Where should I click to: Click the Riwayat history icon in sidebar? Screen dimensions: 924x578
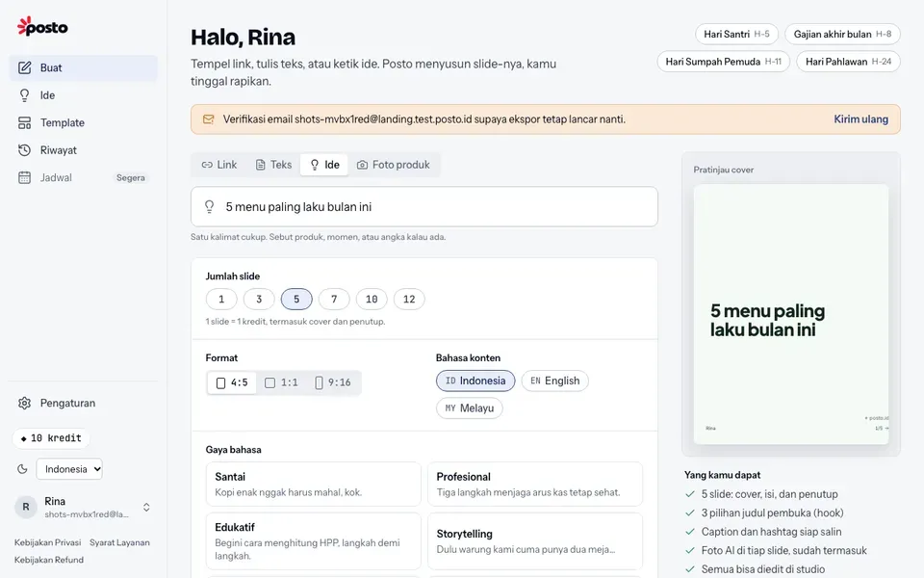coord(24,150)
